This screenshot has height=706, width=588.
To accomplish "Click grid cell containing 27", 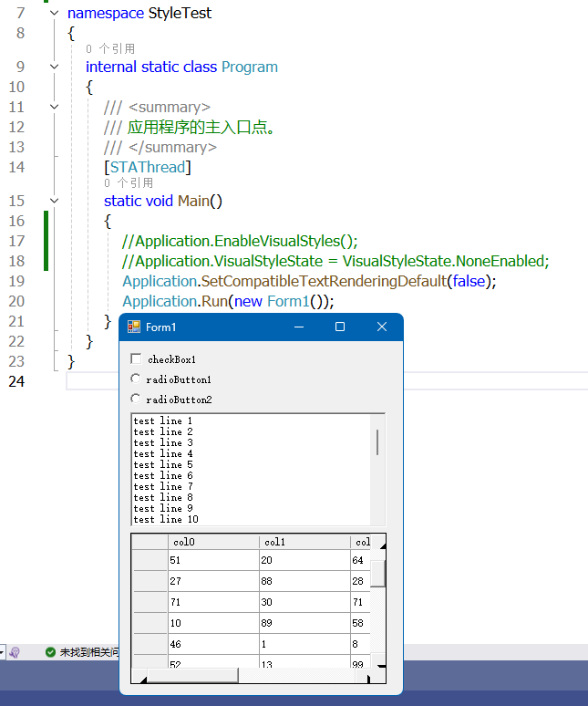I will point(213,581).
